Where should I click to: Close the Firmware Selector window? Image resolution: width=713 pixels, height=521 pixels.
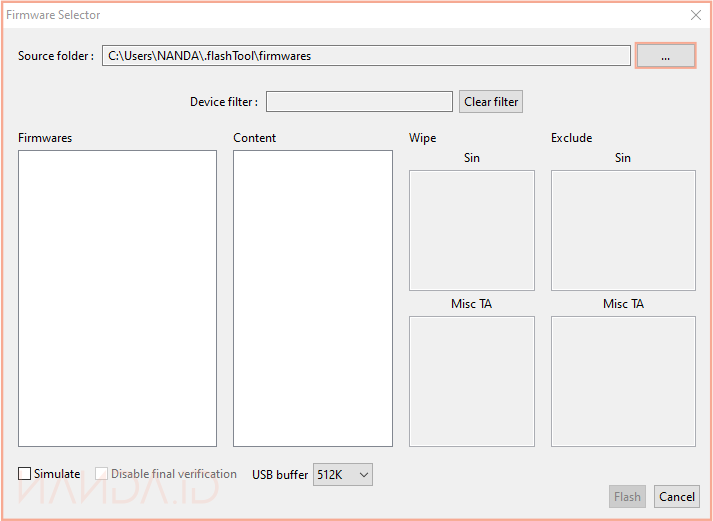click(696, 15)
